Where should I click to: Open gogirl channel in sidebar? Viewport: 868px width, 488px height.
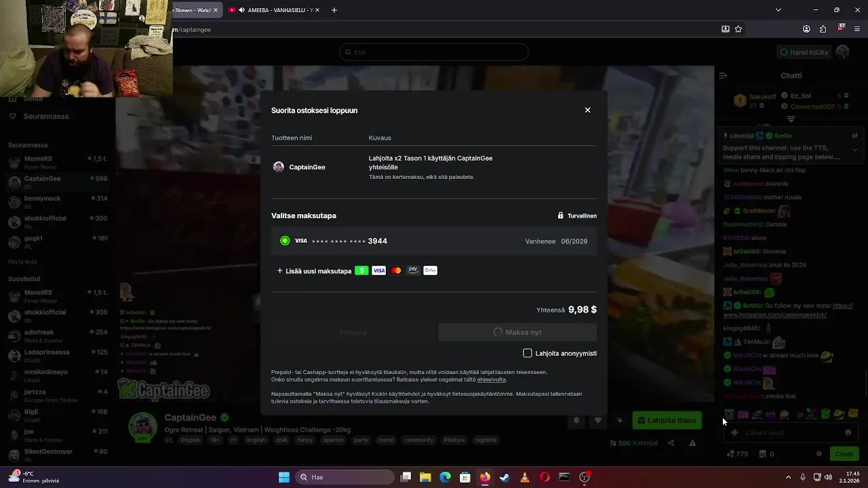pyautogui.click(x=58, y=242)
